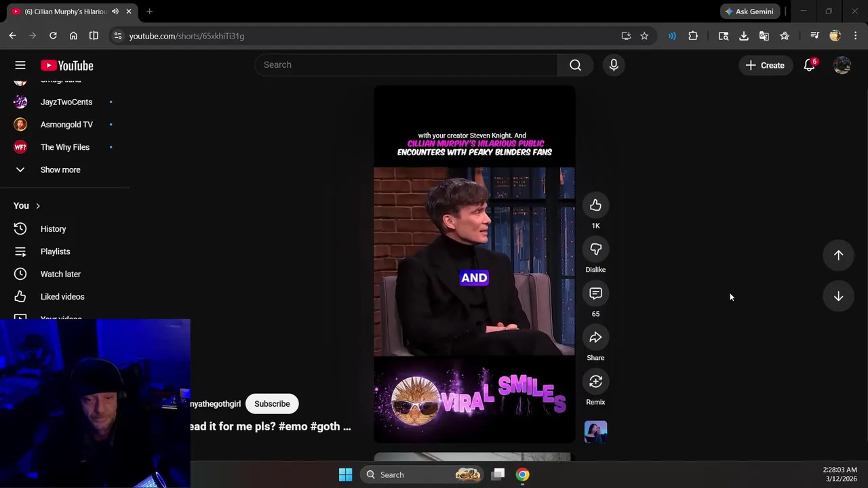The width and height of the screenshot is (868, 488).
Task: Reload the current page
Action: [x=53, y=36]
